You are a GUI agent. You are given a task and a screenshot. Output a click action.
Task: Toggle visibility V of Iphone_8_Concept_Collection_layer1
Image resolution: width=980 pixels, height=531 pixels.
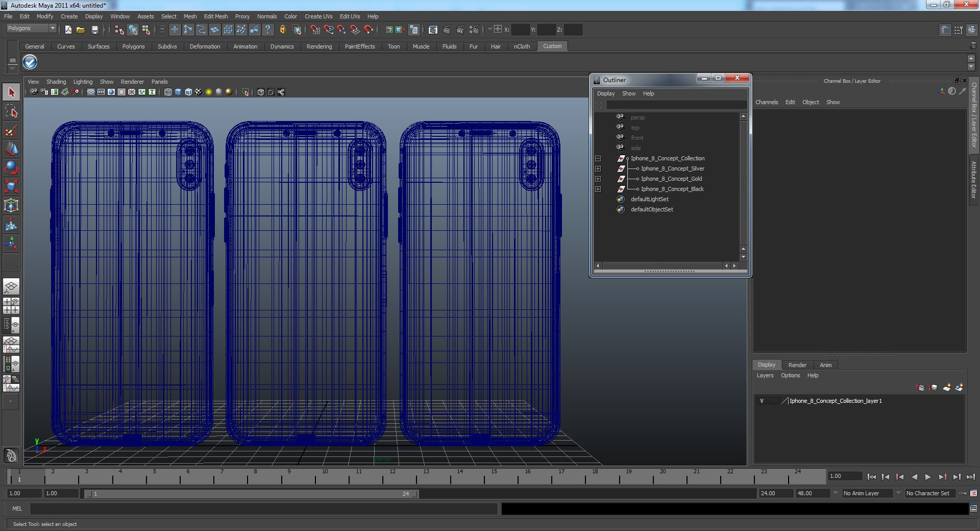click(x=762, y=401)
